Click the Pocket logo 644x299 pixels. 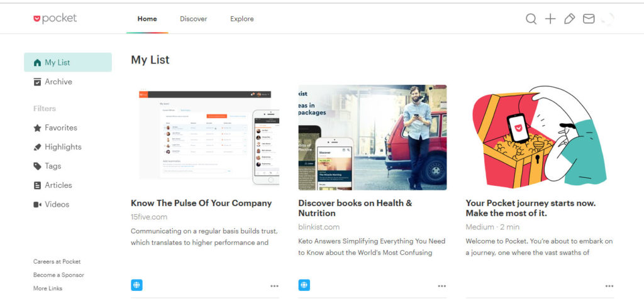(x=55, y=19)
